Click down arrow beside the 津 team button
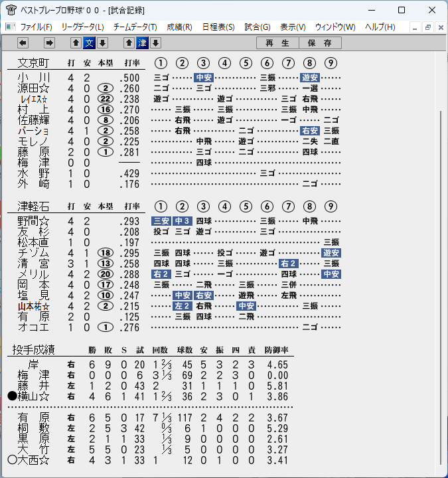This screenshot has height=478, width=448. tap(156, 43)
